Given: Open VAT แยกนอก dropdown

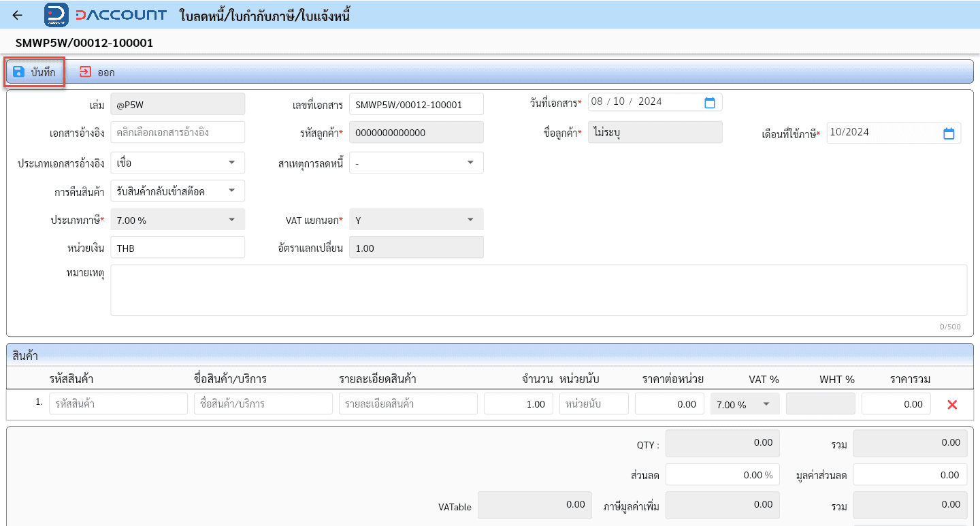Looking at the screenshot, I should (416, 220).
